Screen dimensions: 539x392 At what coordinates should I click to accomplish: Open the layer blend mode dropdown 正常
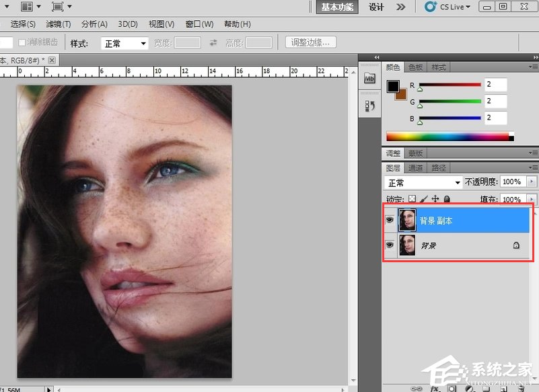(423, 183)
